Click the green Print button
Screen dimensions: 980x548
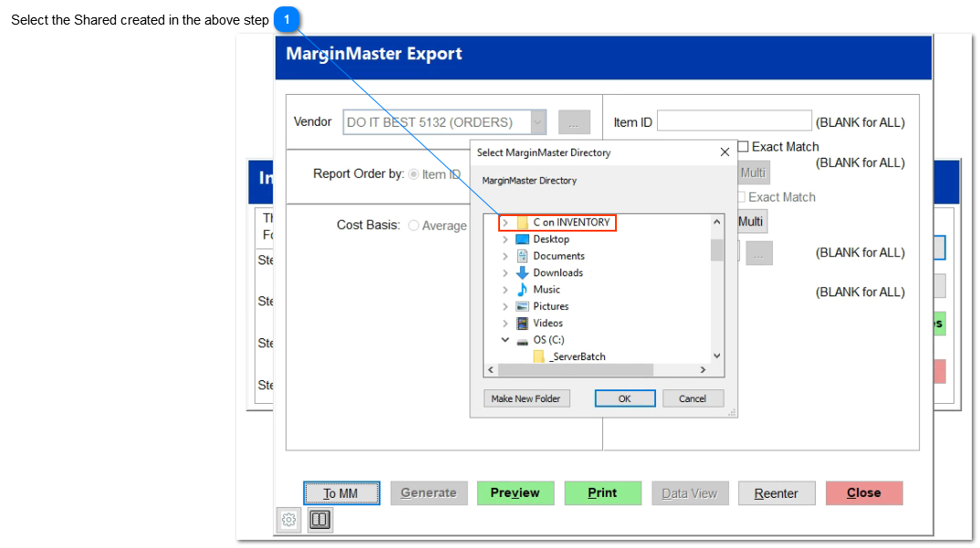pos(602,493)
